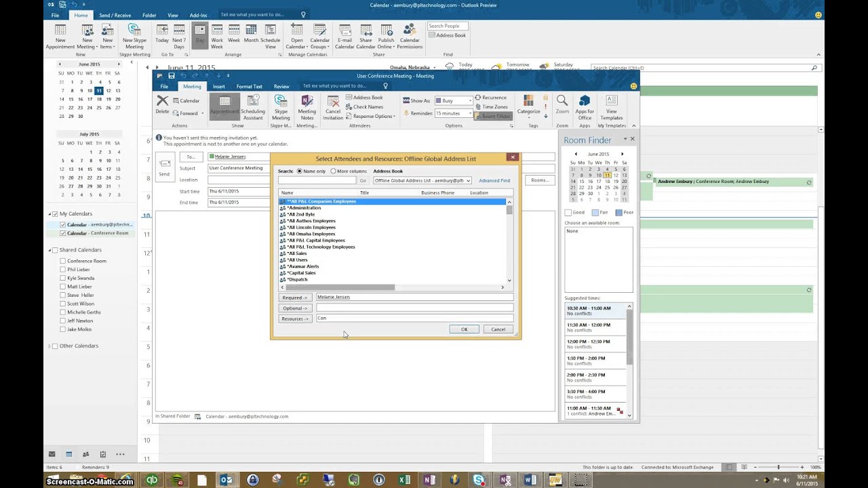Open Calendar Permissions in main ribbon
The width and height of the screenshot is (868, 488).
click(410, 37)
